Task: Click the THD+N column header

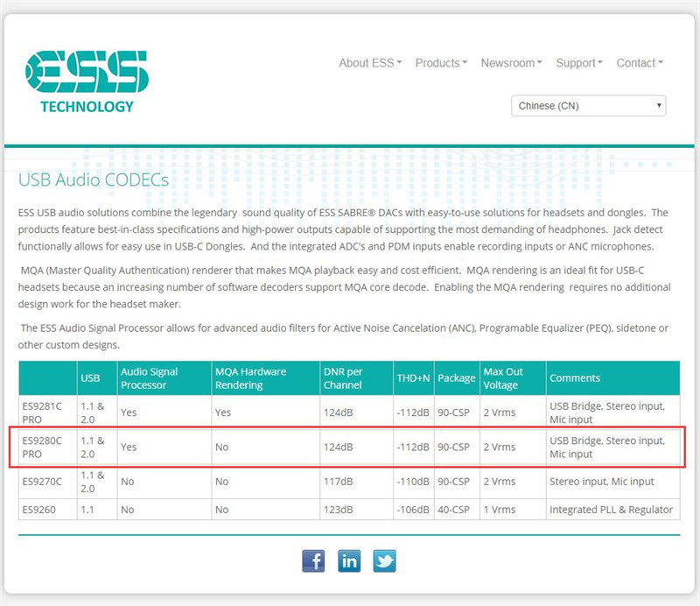Action: pyautogui.click(x=413, y=378)
